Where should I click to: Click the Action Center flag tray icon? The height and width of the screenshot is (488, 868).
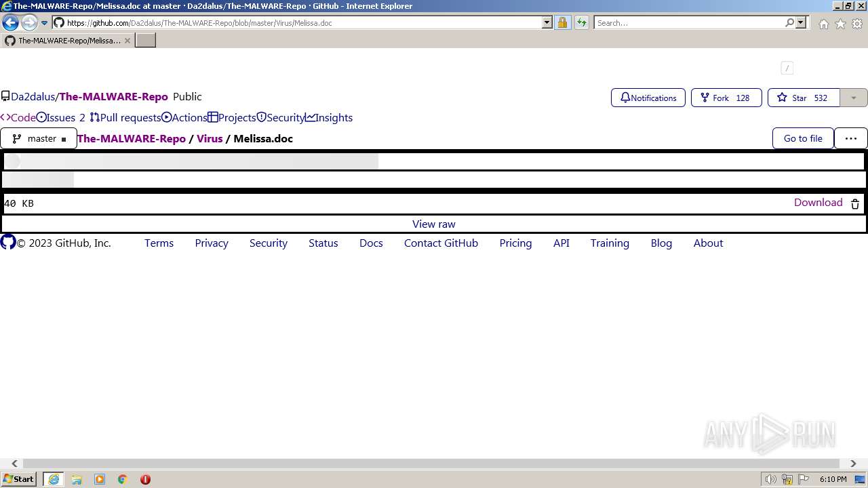(804, 479)
